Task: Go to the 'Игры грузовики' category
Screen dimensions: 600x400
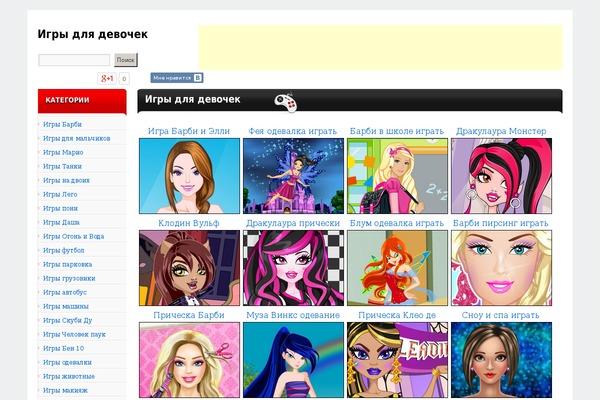Action: coord(69,278)
